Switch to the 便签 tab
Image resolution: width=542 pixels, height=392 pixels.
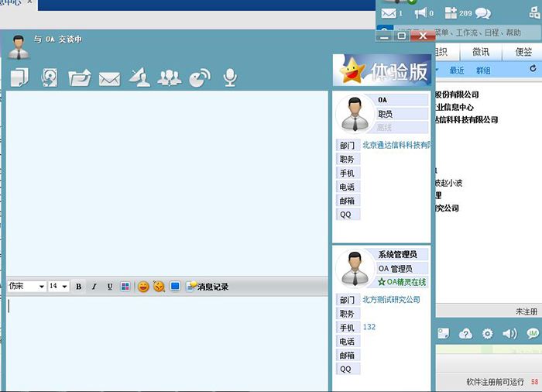(523, 52)
